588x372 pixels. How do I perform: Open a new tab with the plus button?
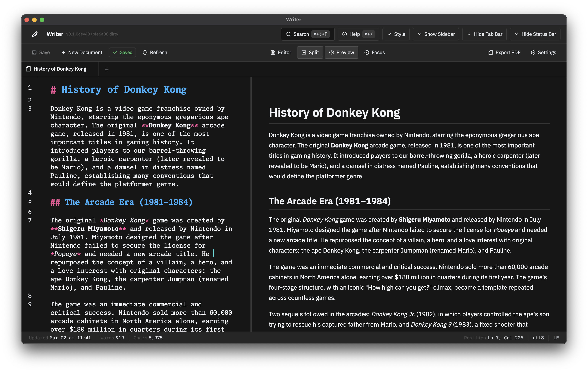[x=107, y=69]
